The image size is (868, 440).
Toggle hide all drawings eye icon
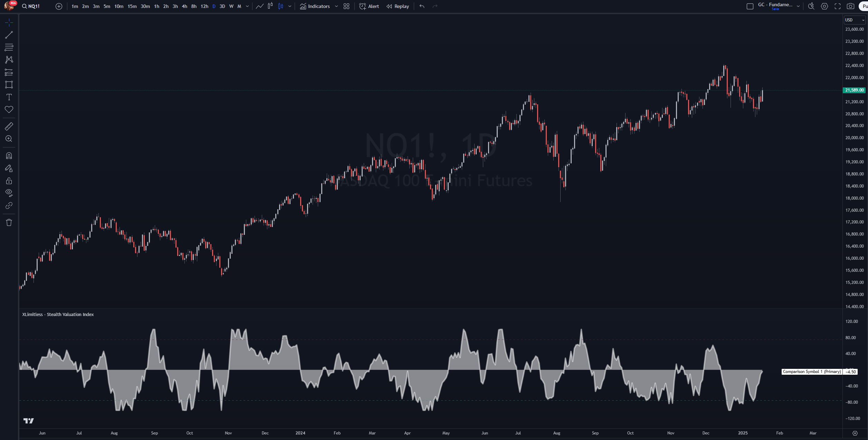click(9, 193)
